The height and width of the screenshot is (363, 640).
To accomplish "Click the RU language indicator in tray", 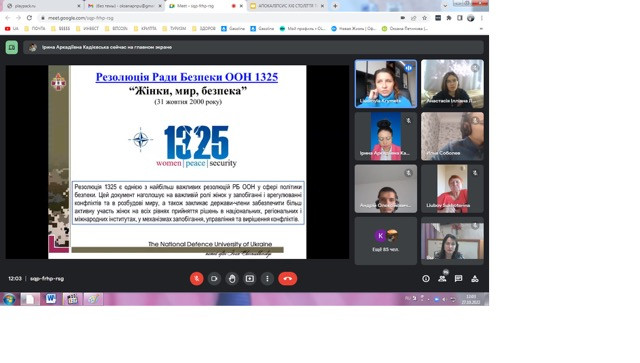I will click(x=407, y=299).
